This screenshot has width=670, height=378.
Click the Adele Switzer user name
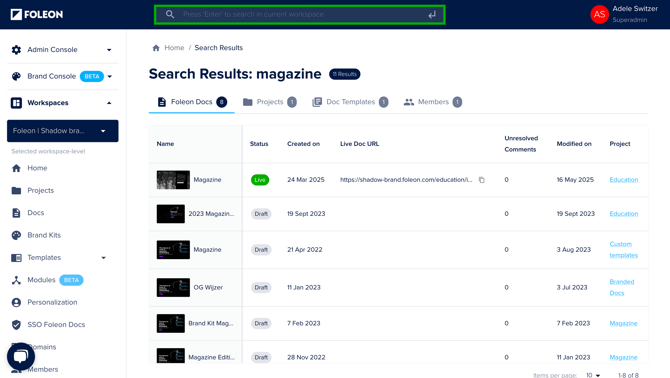pyautogui.click(x=635, y=9)
